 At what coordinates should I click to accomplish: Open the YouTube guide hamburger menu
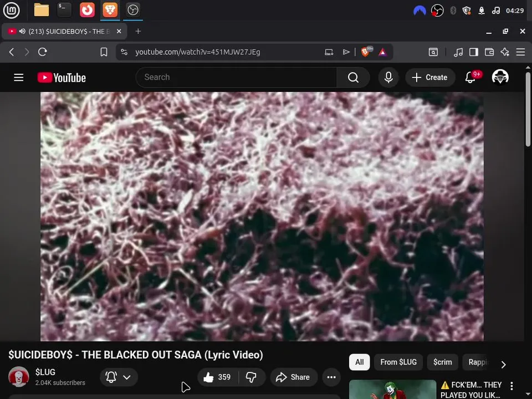[x=19, y=78]
